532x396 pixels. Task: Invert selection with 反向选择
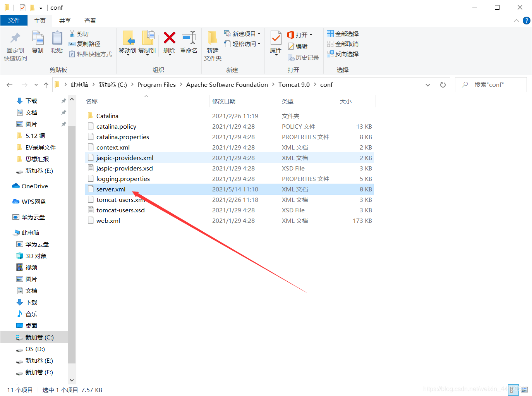[343, 54]
